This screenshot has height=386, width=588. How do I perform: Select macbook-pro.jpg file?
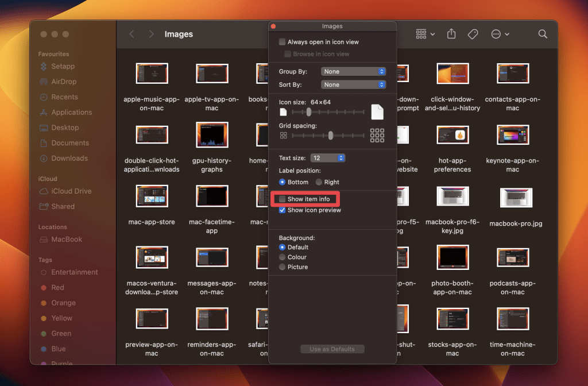[x=516, y=198]
